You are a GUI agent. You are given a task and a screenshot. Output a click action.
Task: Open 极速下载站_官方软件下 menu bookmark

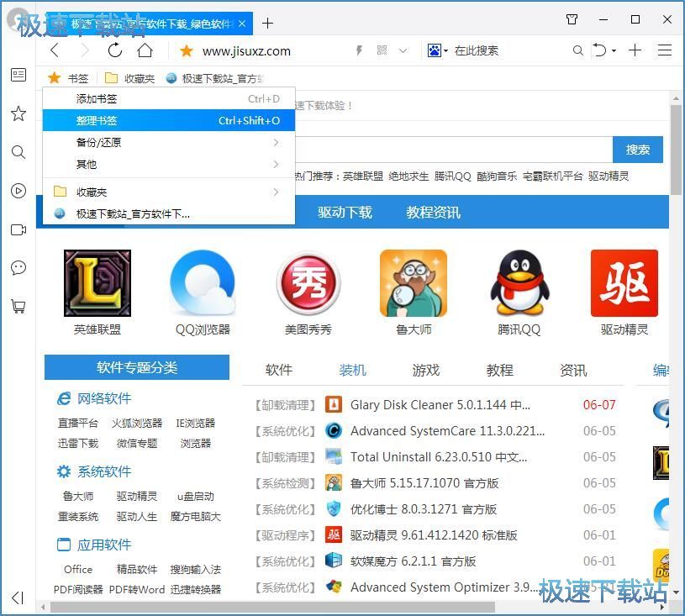tap(169, 213)
